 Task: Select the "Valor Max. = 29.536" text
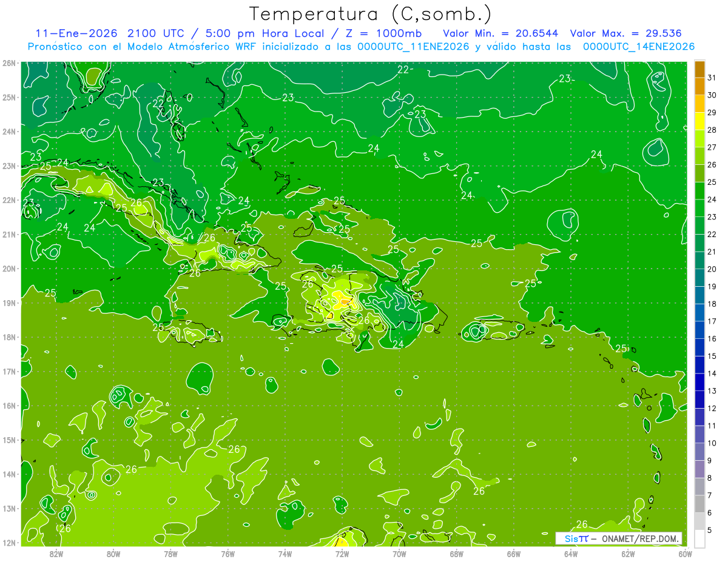(625, 33)
